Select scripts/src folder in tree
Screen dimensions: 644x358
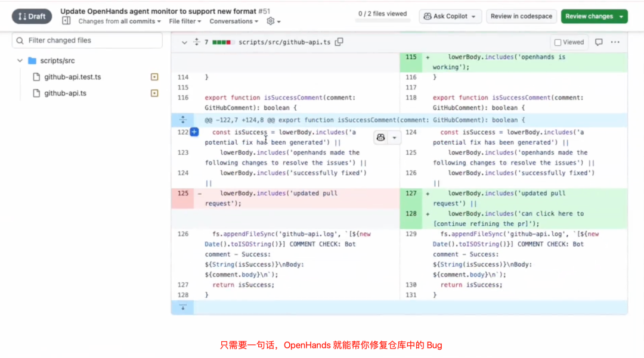pos(57,61)
